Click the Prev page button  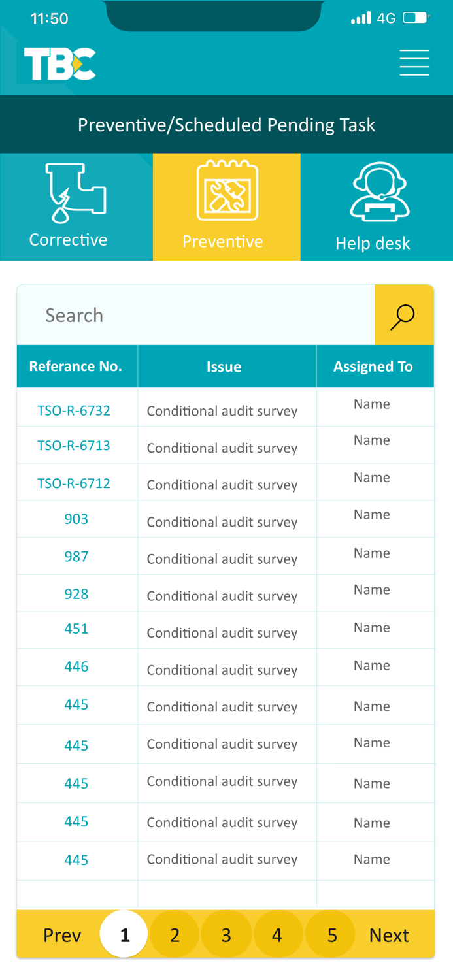[x=62, y=935]
